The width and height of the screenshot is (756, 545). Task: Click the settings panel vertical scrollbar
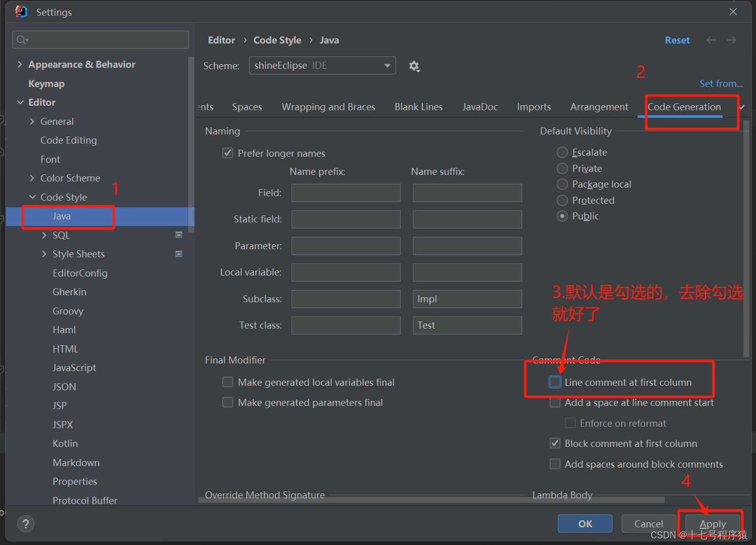click(x=746, y=238)
